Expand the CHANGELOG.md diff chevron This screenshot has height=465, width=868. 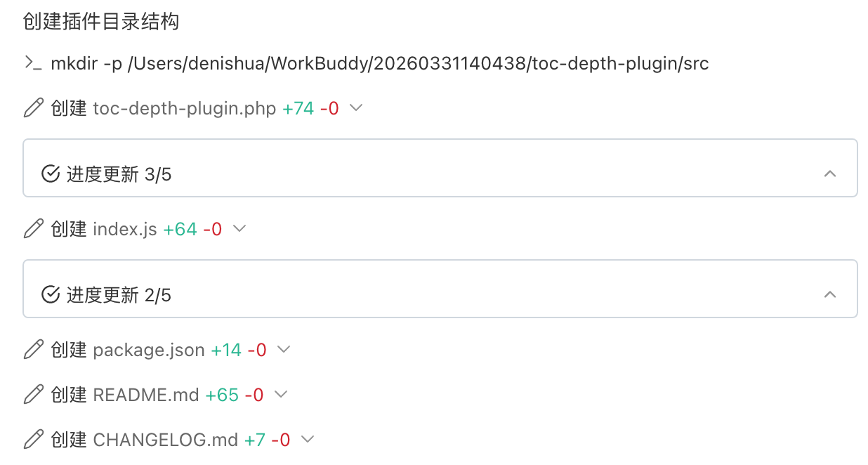(x=307, y=440)
